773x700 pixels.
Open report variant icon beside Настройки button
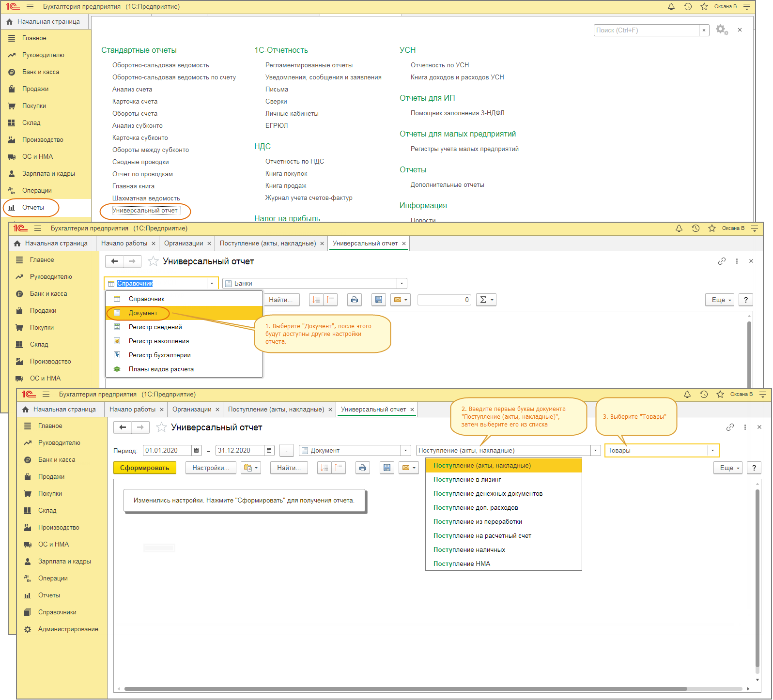250,468
